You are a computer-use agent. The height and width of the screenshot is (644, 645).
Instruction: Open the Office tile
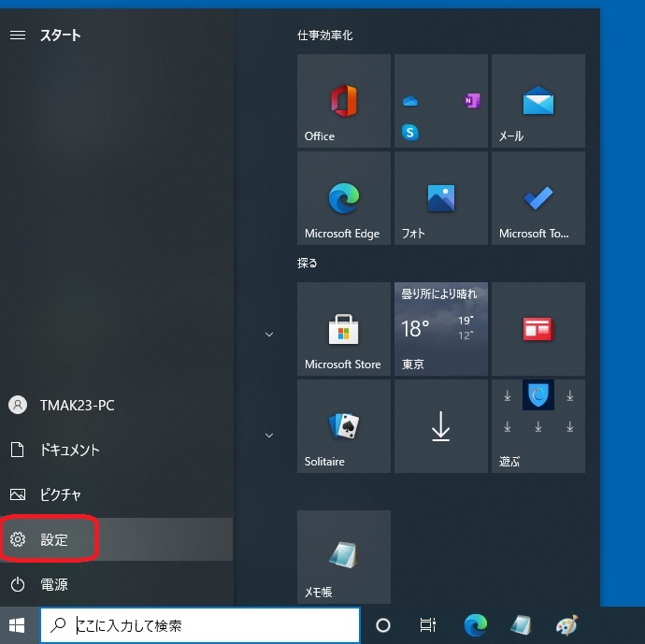343,101
